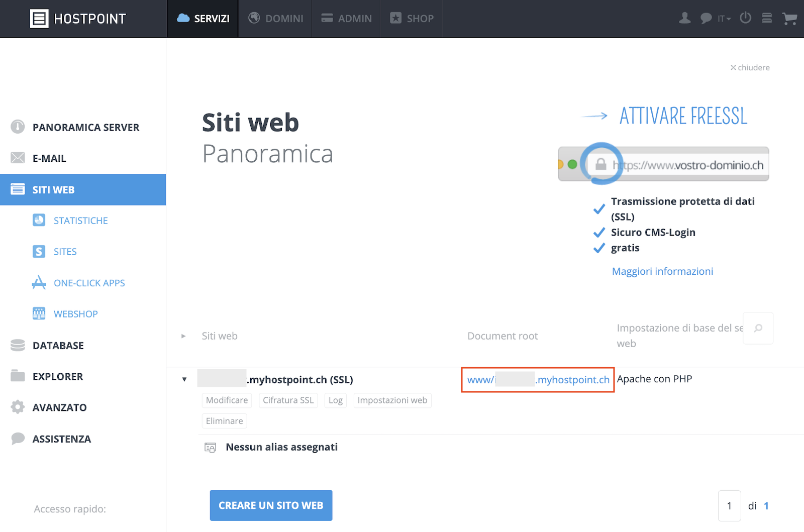Image resolution: width=804 pixels, height=532 pixels.
Task: Click the Log button
Action: point(336,400)
